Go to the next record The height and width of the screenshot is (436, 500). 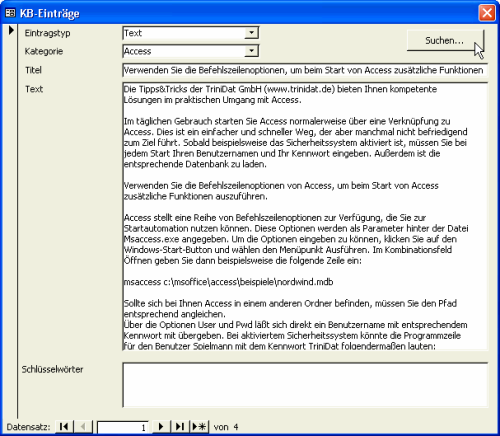coord(161,426)
